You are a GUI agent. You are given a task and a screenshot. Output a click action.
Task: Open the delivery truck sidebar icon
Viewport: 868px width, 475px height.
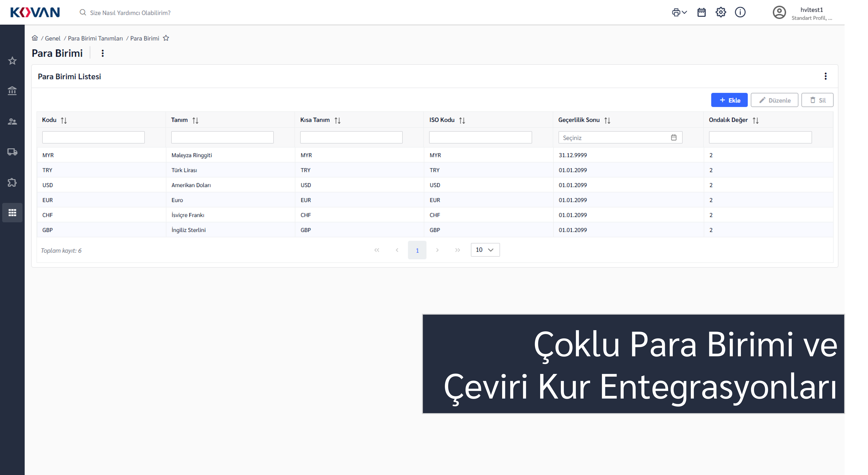12,152
